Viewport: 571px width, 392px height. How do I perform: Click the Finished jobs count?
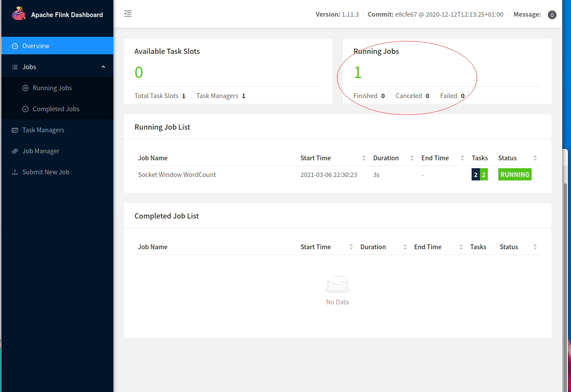[x=383, y=96]
